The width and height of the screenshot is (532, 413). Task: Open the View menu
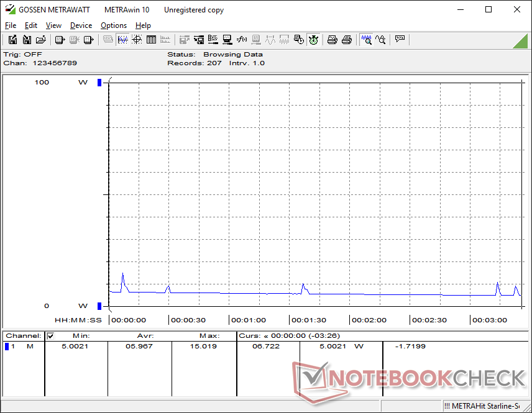[53, 25]
